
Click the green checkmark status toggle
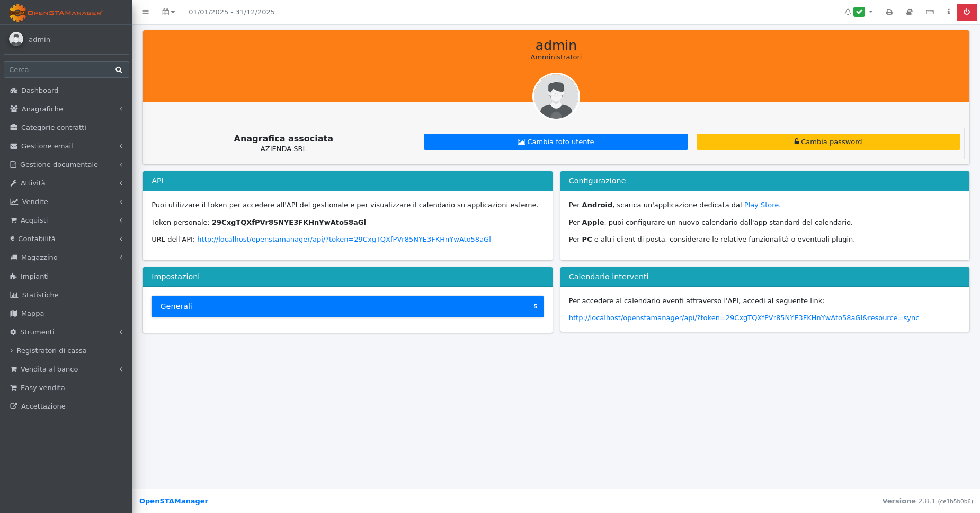pyautogui.click(x=859, y=12)
